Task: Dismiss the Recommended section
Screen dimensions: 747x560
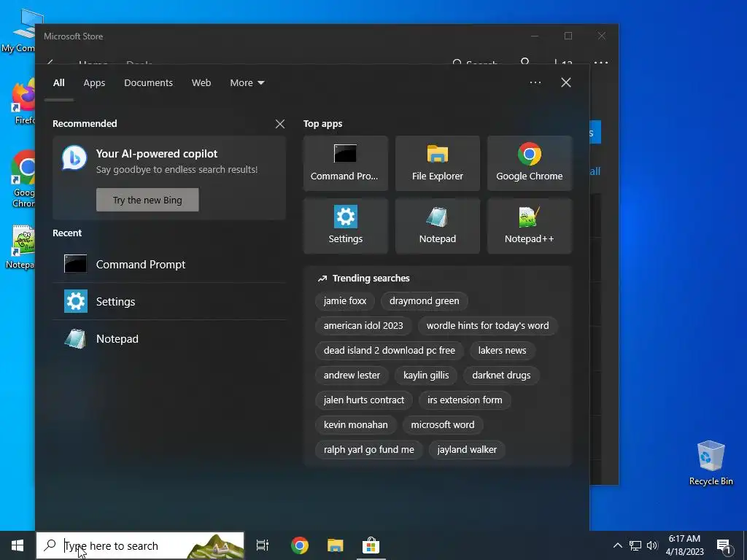Action: (280, 124)
